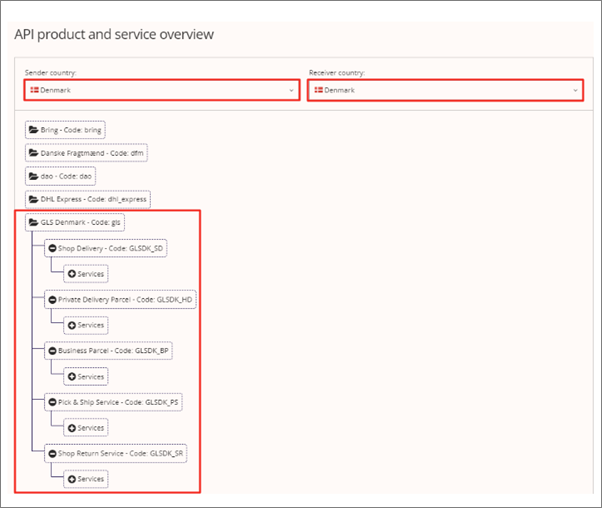Click the Receiver country chevron arrow

pos(575,90)
